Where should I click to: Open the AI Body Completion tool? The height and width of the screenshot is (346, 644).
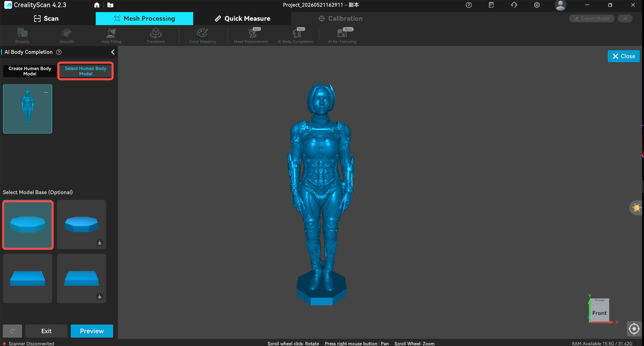(295, 35)
